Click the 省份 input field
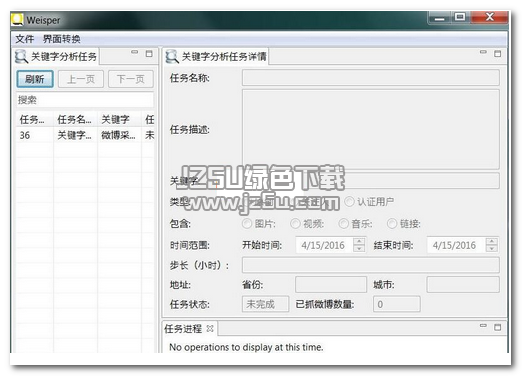 (331, 285)
